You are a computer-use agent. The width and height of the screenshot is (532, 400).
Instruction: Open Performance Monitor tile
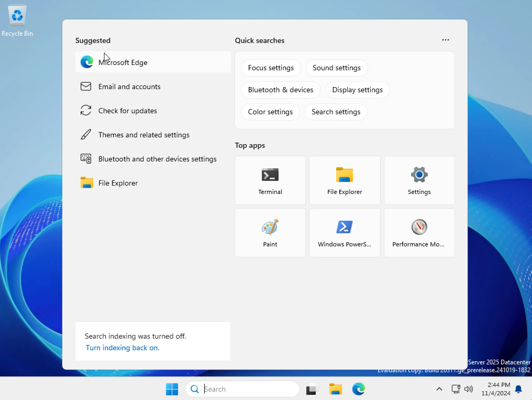tap(419, 233)
